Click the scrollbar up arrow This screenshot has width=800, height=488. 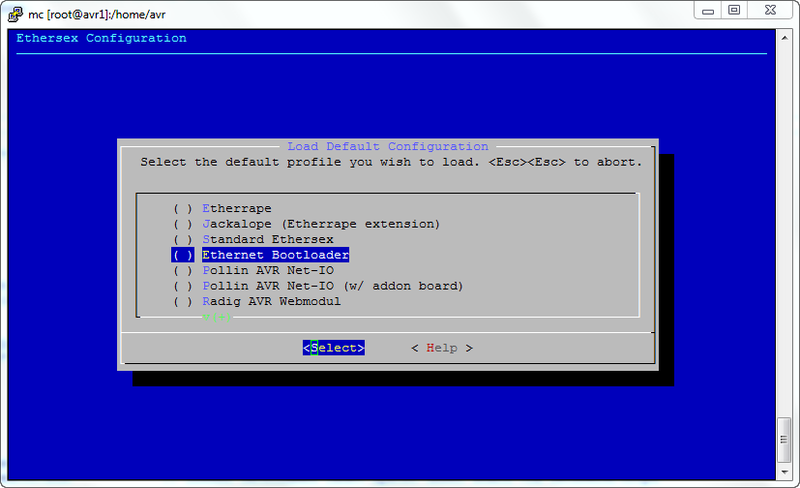point(783,36)
